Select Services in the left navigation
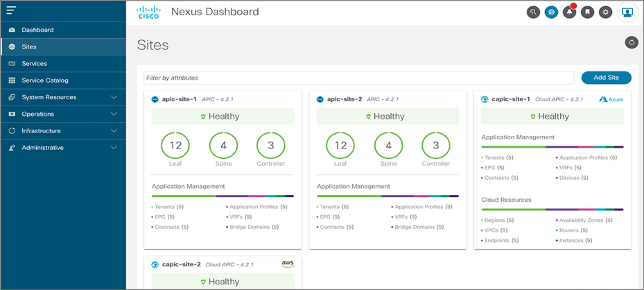 click(34, 64)
